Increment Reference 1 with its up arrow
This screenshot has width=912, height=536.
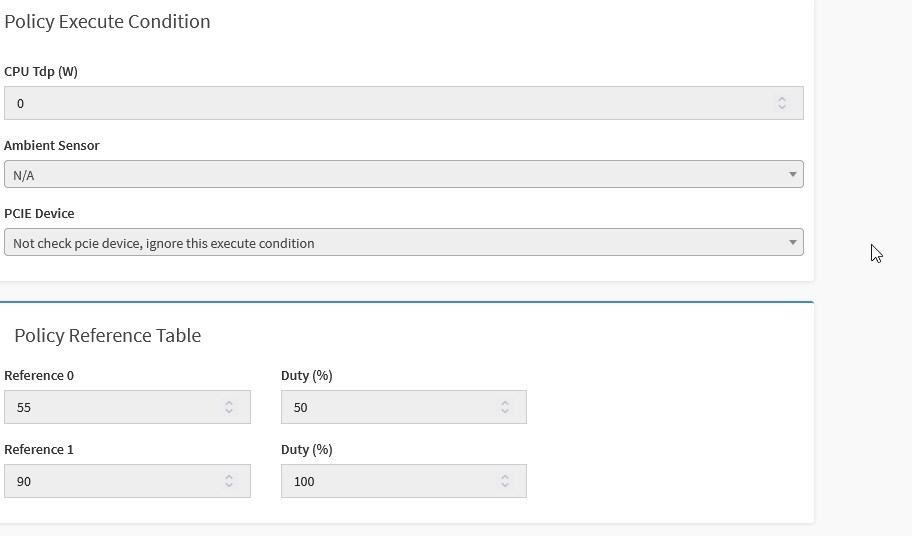229,477
